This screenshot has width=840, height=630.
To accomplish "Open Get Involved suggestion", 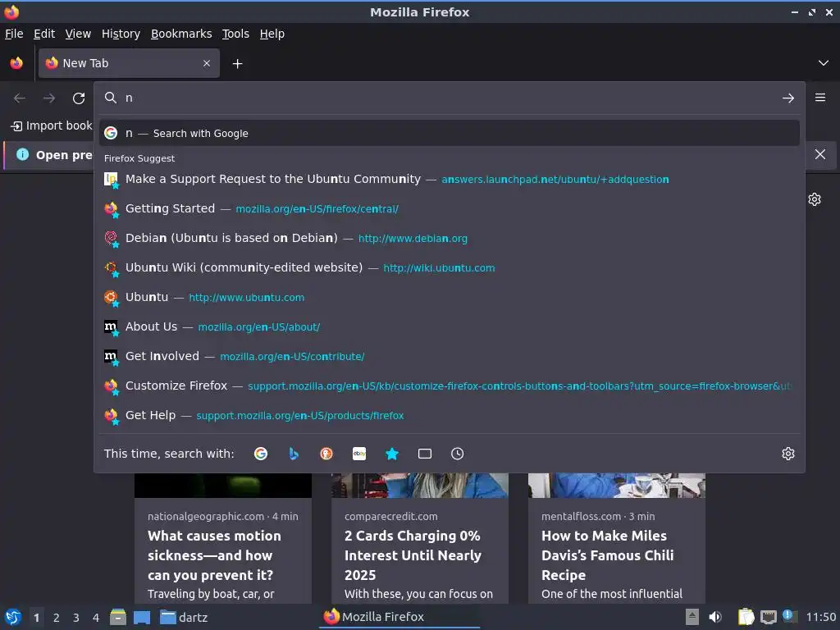I will 449,356.
